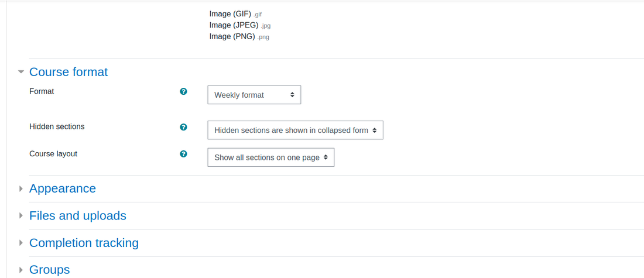Open the Weekly format dropdown
This screenshot has height=278, width=644.
254,95
